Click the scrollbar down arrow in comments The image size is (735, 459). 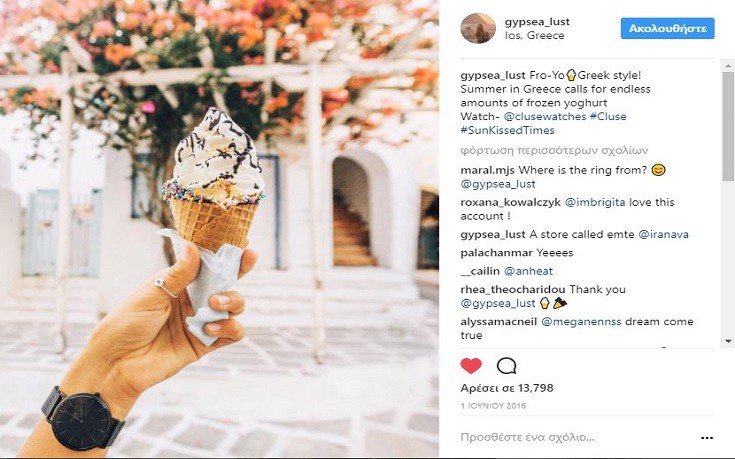tap(728, 341)
